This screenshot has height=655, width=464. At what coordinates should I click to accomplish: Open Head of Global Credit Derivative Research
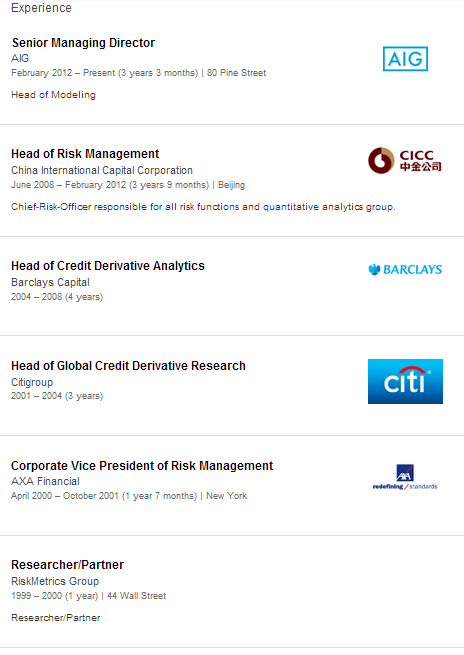tap(128, 366)
